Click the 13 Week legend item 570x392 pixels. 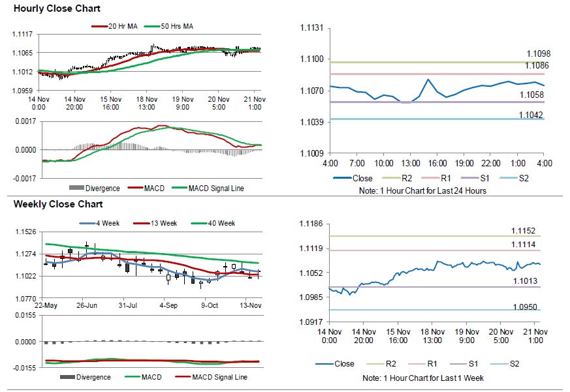click(155, 223)
